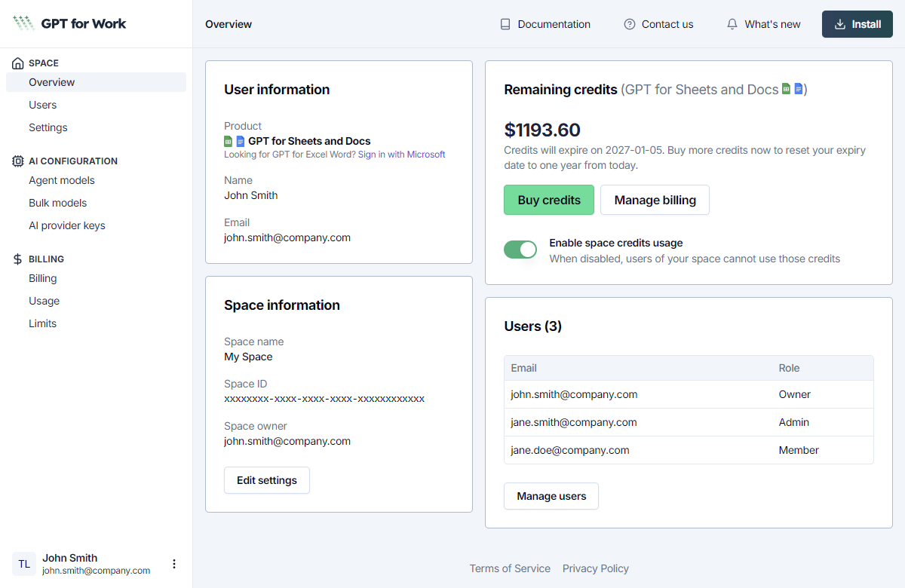Click the download icon in the Install button
Screen dimensions: 905x588
coord(840,24)
